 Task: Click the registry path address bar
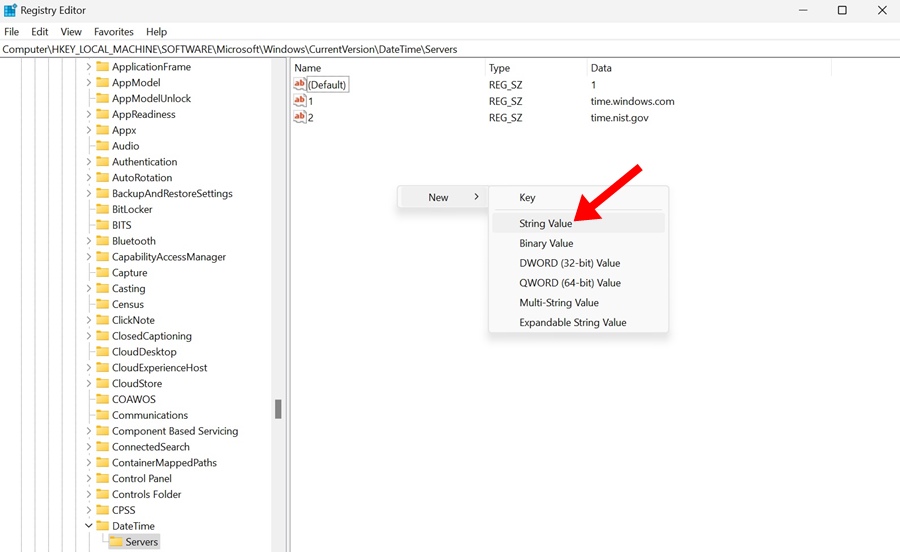click(x=450, y=49)
